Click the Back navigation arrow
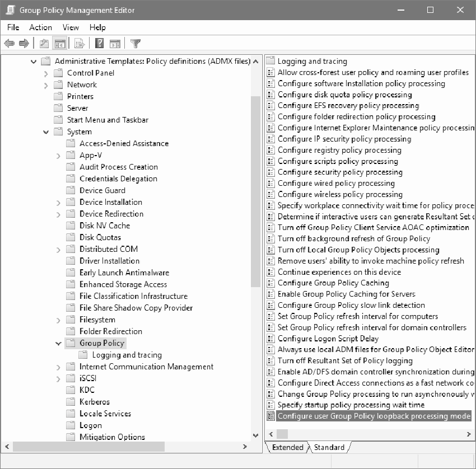 click(8, 43)
